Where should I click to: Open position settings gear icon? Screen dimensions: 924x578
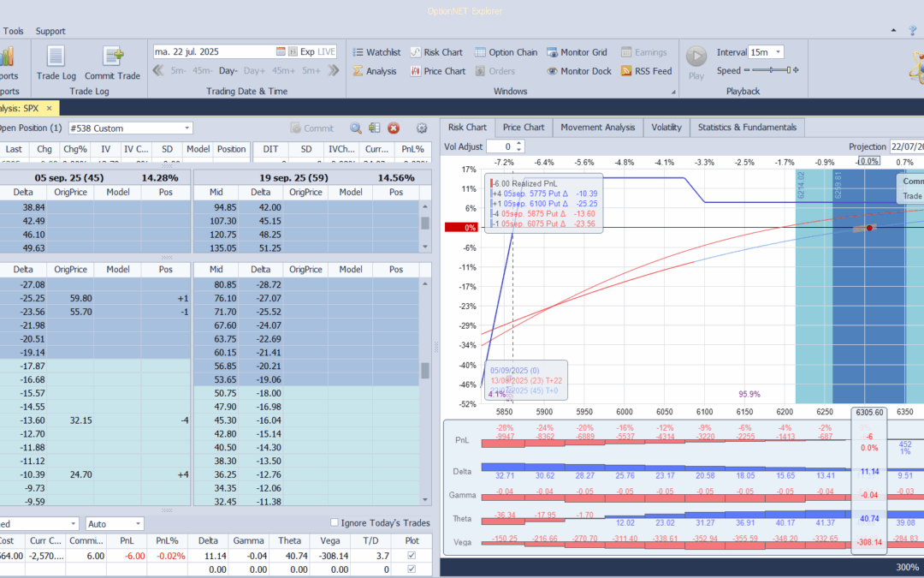pyautogui.click(x=421, y=128)
